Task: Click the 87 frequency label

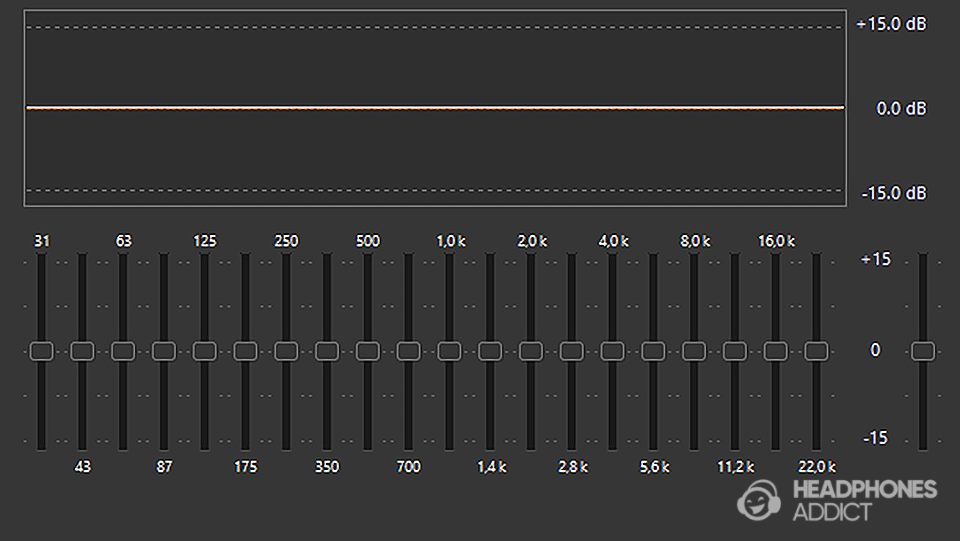Action: [164, 467]
